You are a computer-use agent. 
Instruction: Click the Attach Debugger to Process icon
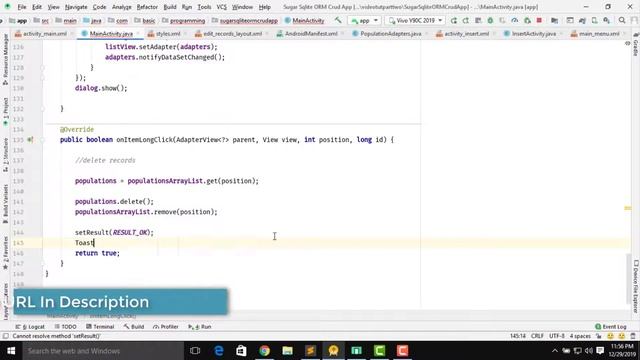(527, 20)
